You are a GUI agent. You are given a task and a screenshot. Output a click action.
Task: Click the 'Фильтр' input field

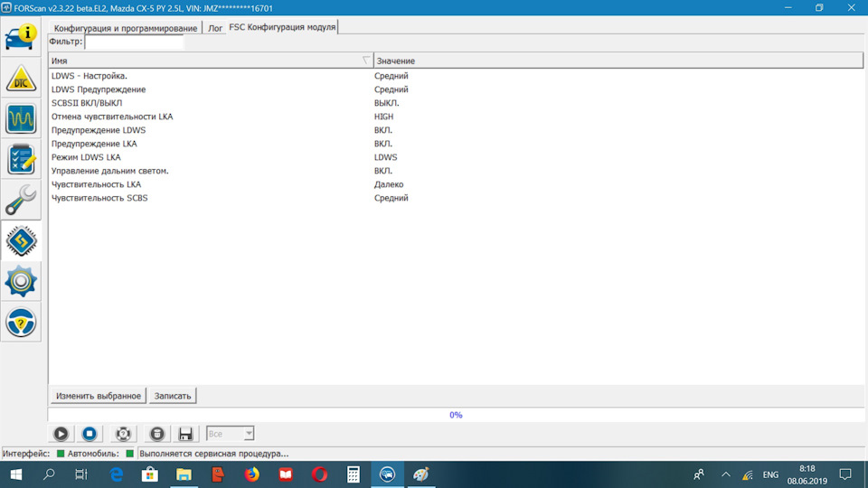tap(134, 42)
